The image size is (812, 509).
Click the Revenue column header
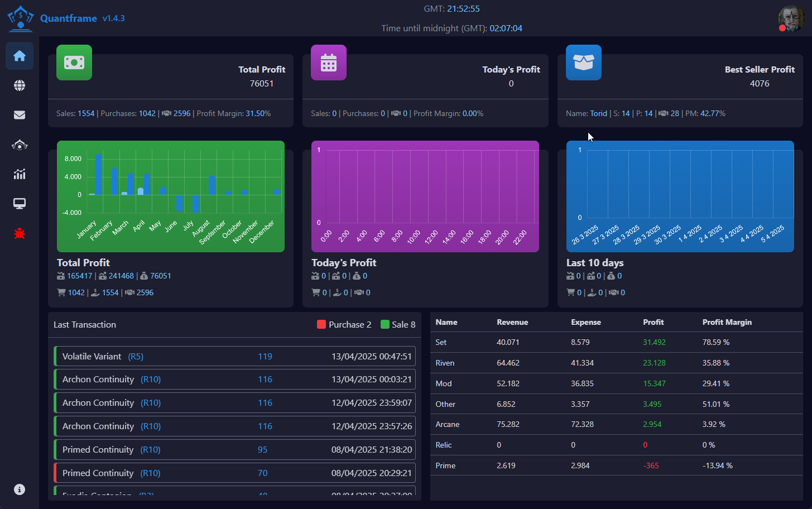click(x=512, y=322)
